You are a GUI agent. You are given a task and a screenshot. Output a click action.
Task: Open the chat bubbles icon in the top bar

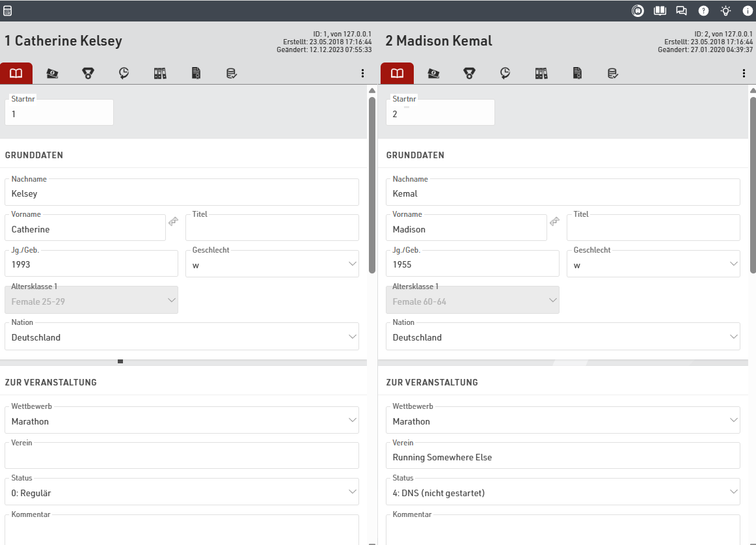coord(681,10)
